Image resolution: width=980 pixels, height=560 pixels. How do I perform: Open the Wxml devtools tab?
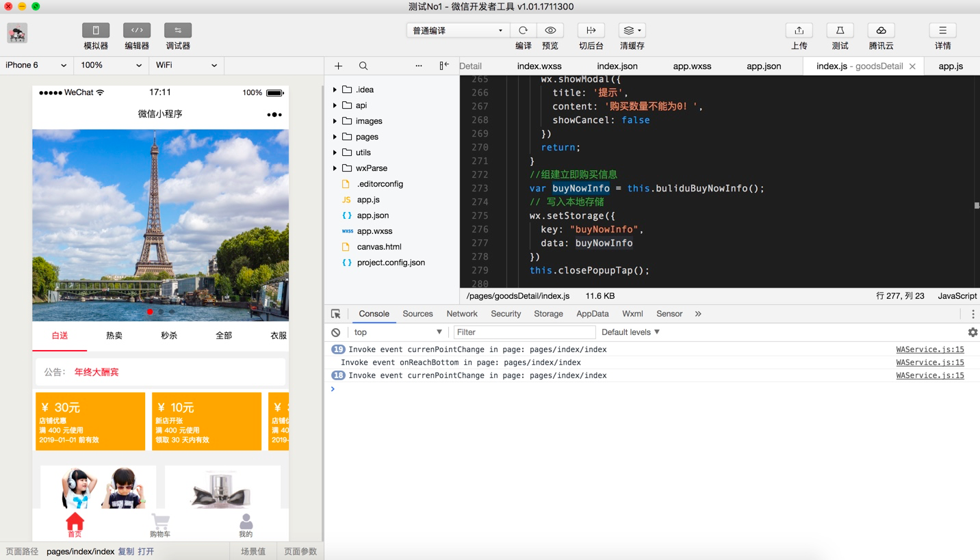[632, 314]
